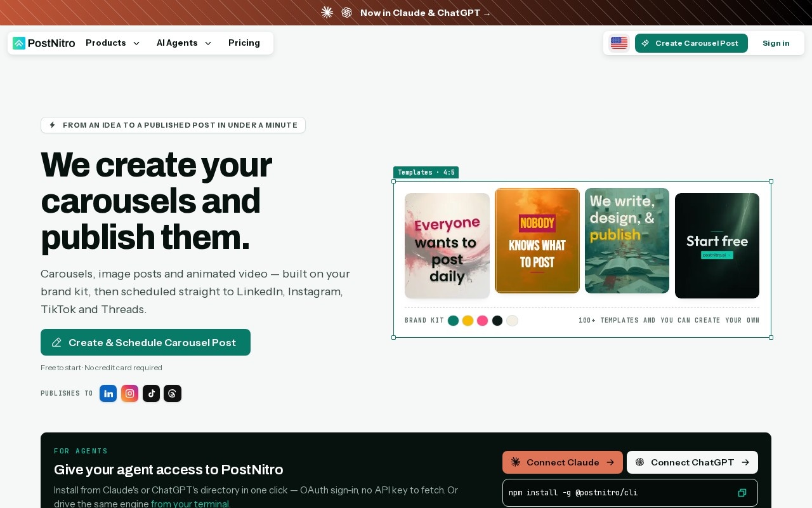The height and width of the screenshot is (508, 812).
Task: Click the Connect Claude button
Action: click(x=563, y=462)
